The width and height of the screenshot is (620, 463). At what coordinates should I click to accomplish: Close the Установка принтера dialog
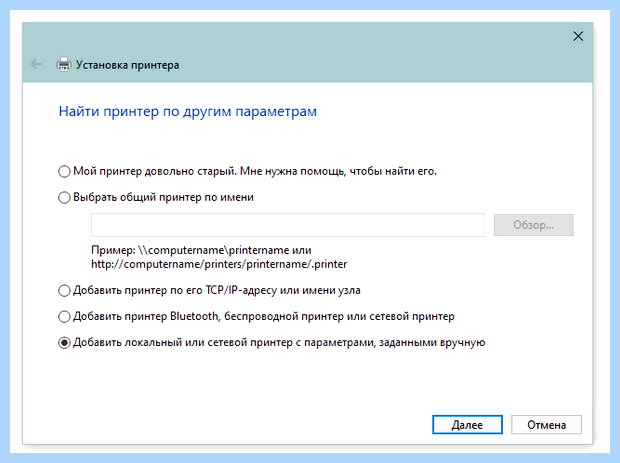pos(578,36)
